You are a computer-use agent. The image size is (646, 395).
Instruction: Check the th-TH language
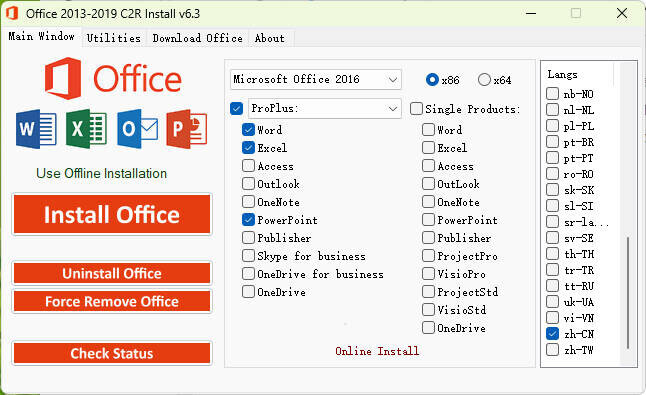click(x=552, y=254)
